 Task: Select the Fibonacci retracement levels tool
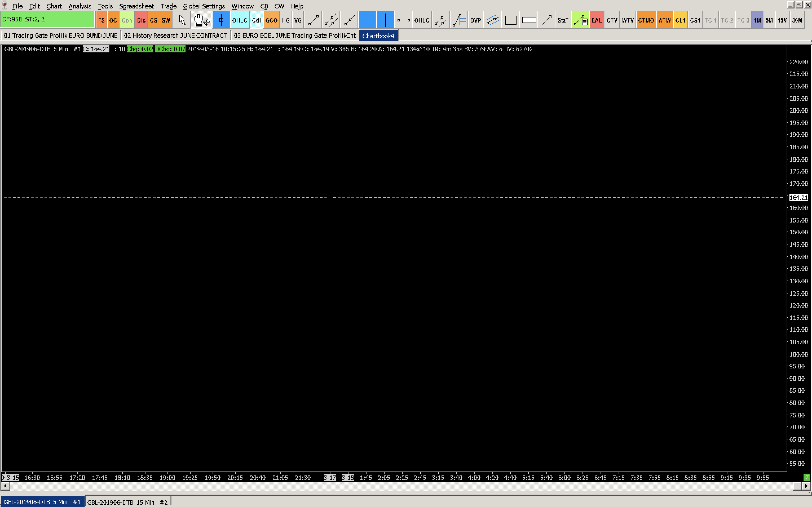click(x=459, y=20)
